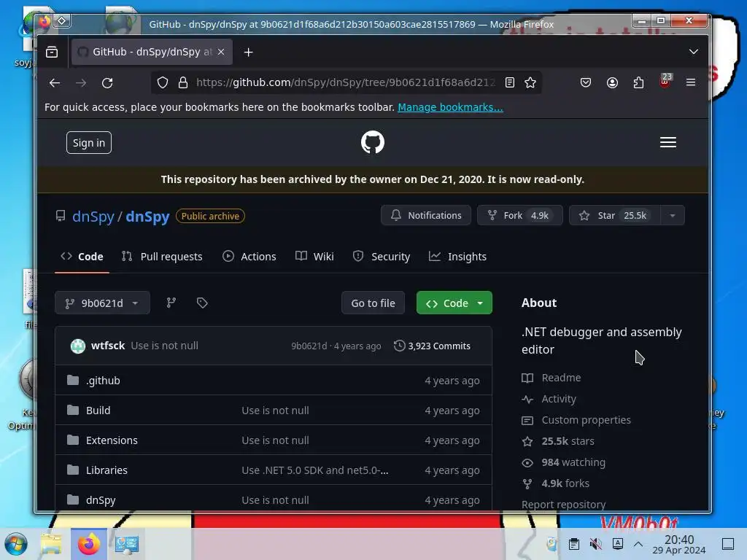This screenshot has width=747, height=560.
Task: Click wtfsck author avatar
Action: point(77,346)
